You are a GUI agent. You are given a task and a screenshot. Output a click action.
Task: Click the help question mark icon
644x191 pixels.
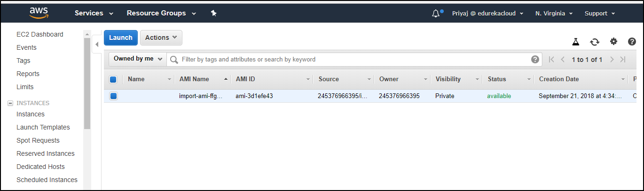point(632,42)
